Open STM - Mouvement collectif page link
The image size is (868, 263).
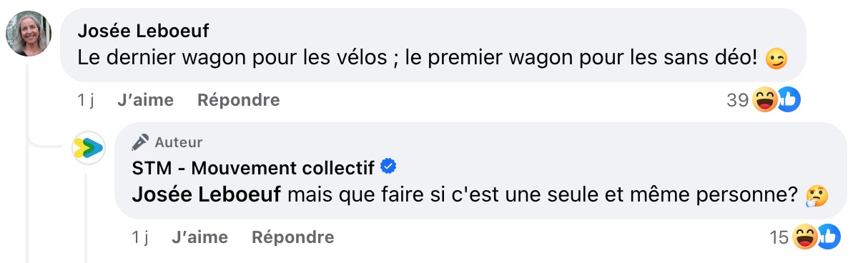[x=254, y=168]
